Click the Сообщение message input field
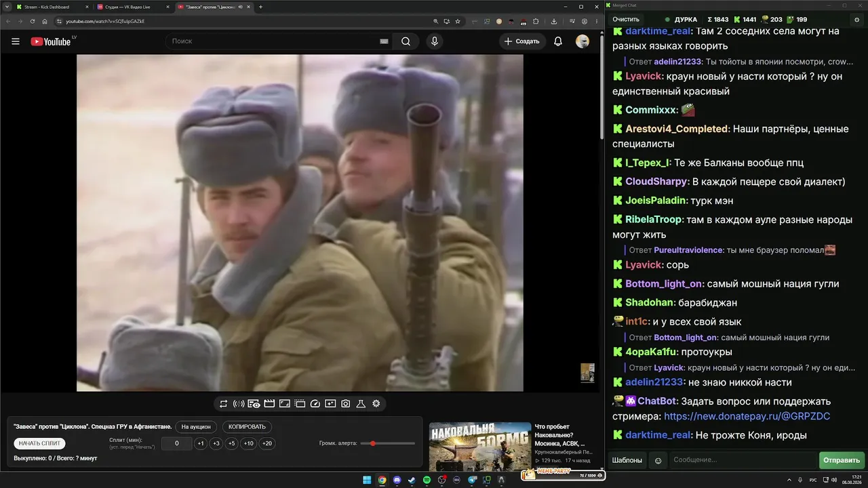This screenshot has width=868, height=488. point(743,460)
